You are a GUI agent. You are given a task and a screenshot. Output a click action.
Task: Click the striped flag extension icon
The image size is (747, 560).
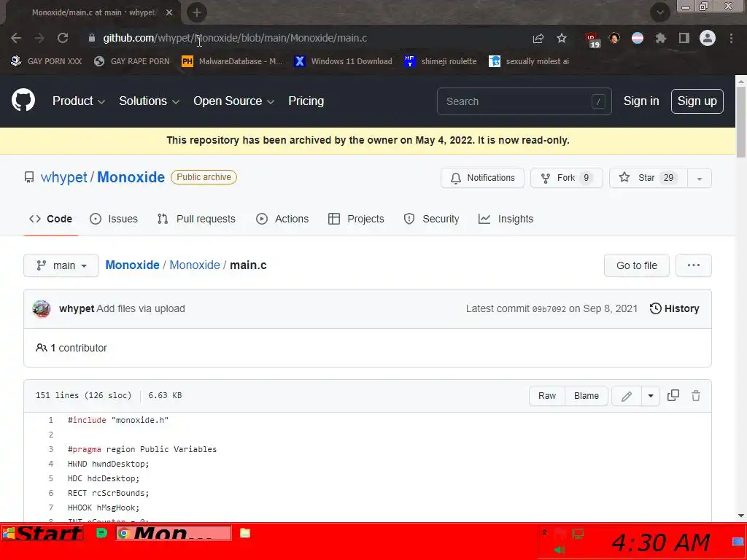(x=638, y=38)
